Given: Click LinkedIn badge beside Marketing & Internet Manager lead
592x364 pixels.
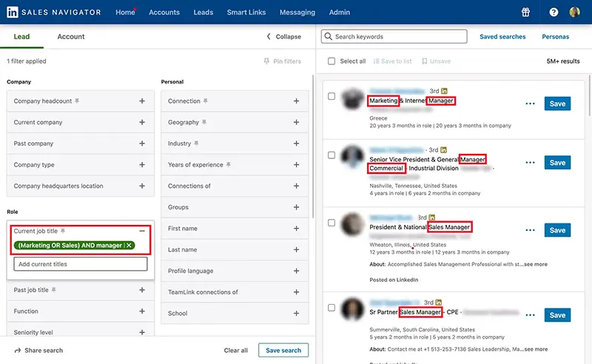Looking at the screenshot, I should tap(444, 91).
